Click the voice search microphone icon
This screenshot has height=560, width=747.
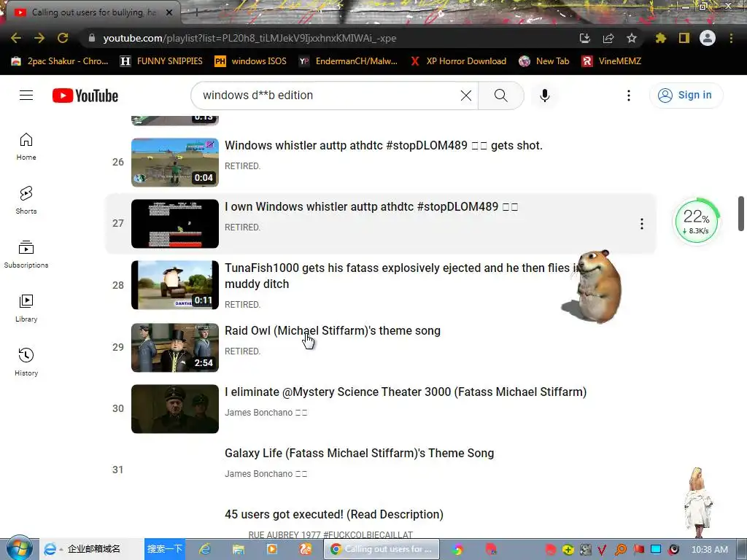(544, 96)
